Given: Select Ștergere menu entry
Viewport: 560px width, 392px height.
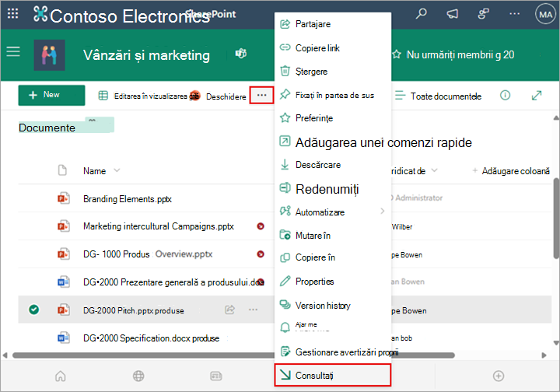Looking at the screenshot, I should (x=333, y=72).
